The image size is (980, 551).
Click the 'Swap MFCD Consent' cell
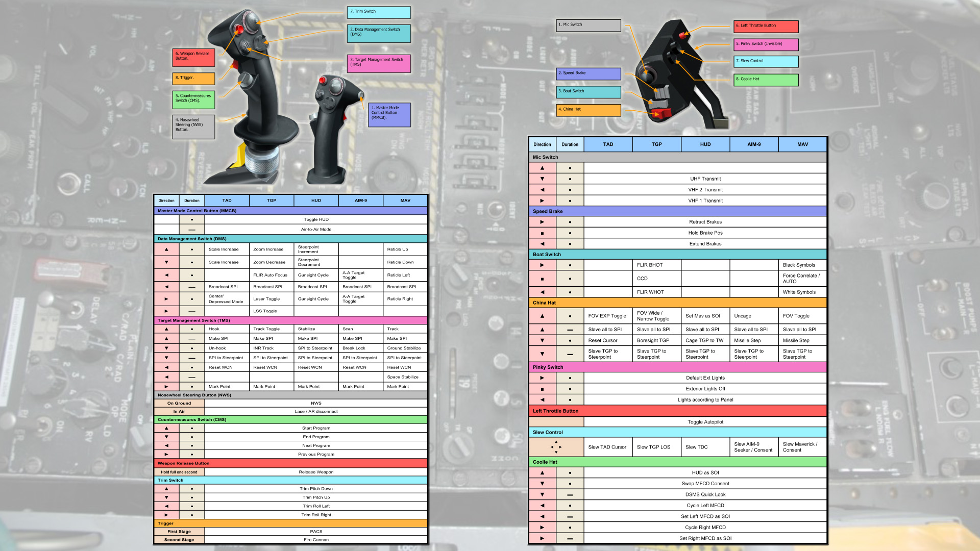coord(705,484)
